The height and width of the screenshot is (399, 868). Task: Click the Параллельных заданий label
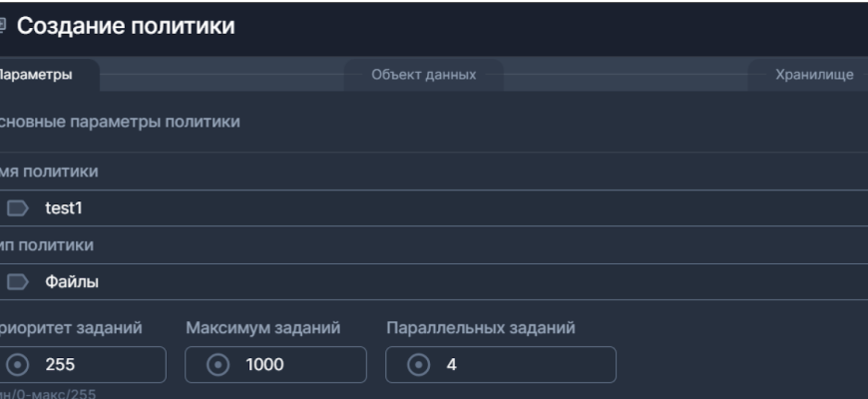coord(480,327)
